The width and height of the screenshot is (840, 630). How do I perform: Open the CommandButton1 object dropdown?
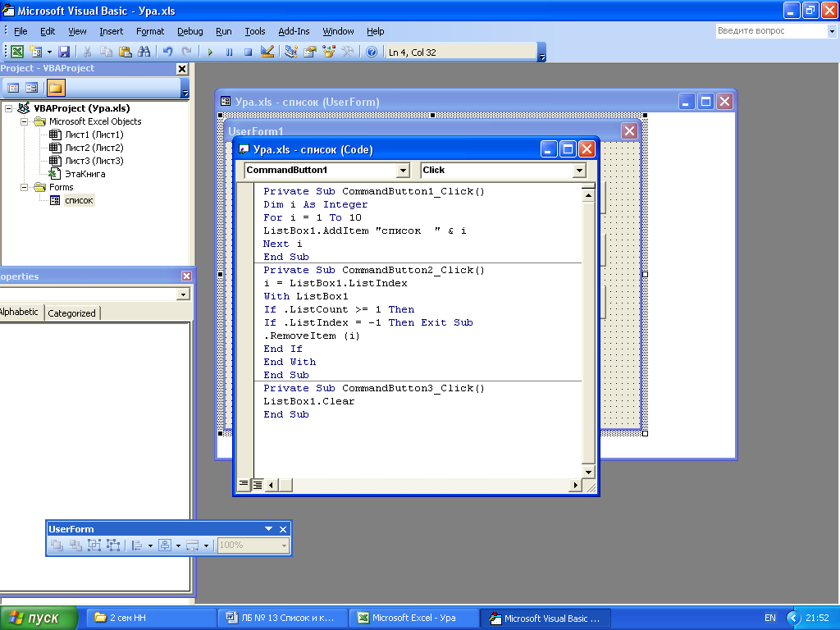pyautogui.click(x=403, y=171)
